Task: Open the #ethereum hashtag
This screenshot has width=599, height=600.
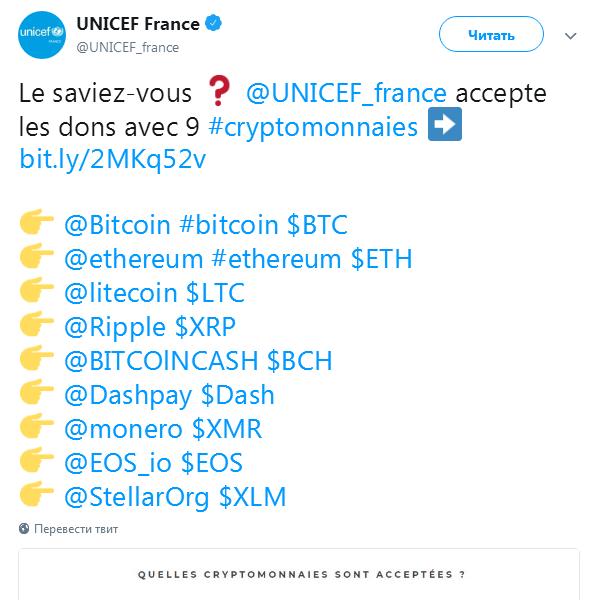Action: click(x=276, y=259)
